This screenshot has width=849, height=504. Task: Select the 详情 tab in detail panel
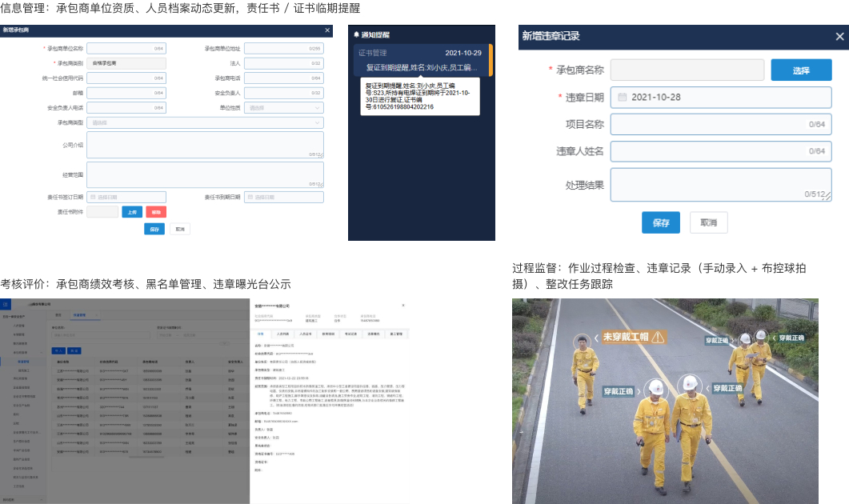coord(260,333)
